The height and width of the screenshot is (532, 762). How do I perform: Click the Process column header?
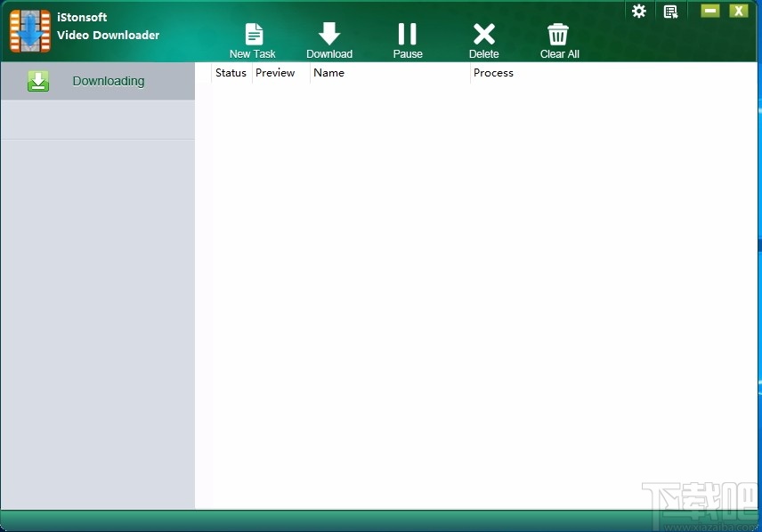pos(493,73)
